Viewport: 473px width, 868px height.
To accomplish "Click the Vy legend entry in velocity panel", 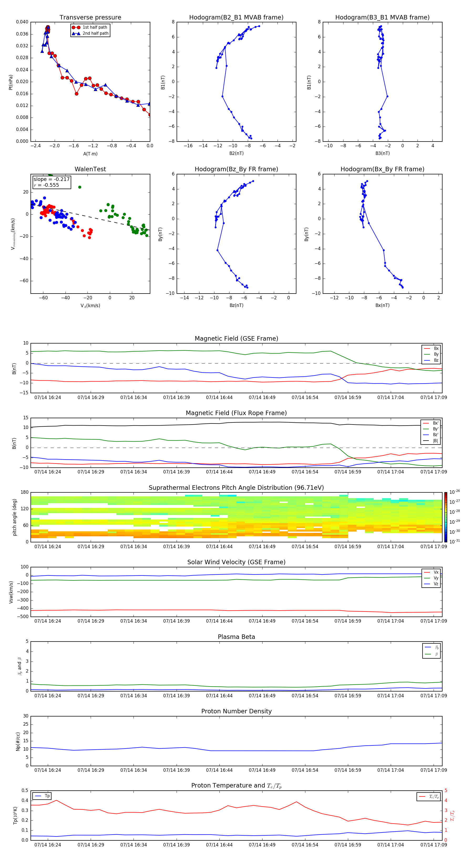I will tap(431, 578).
